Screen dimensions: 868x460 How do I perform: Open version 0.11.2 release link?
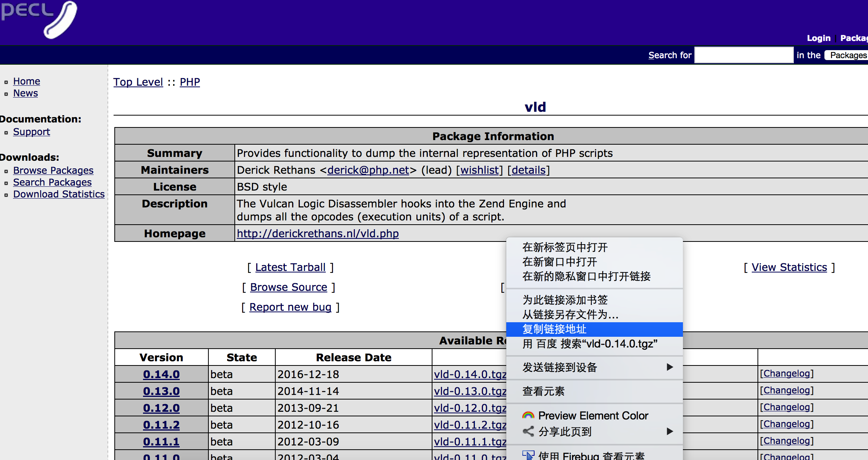coord(161,425)
